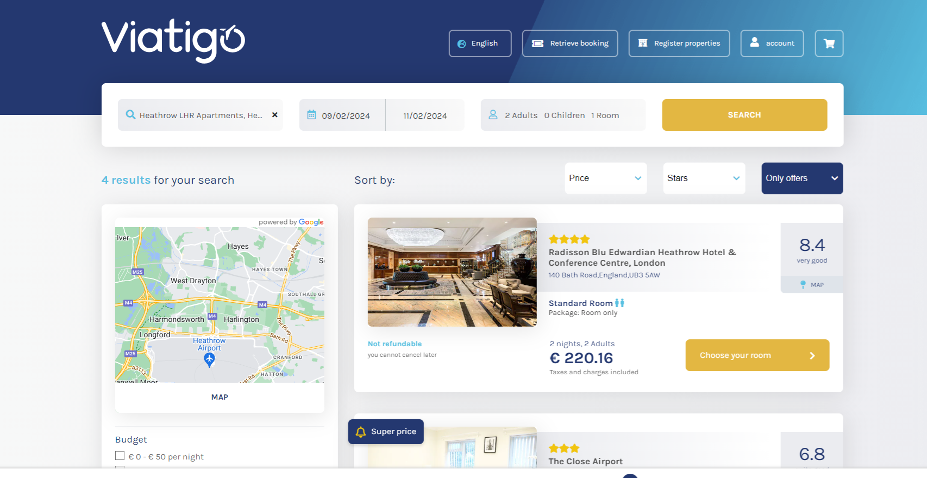This screenshot has height=478, width=928.
Task: Click the 8.4 very good score
Action: point(811,250)
